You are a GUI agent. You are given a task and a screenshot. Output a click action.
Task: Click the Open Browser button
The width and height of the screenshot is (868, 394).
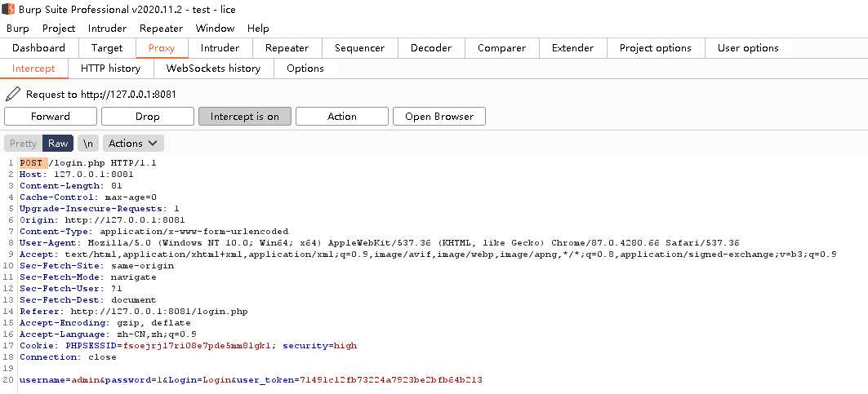coord(439,116)
